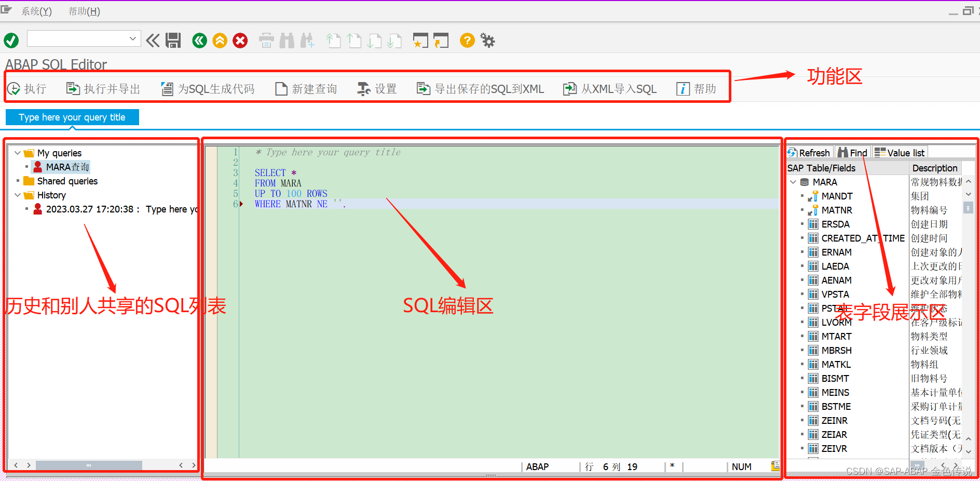Image resolution: width=980 pixels, height=481 pixels.
Task: Click the orange Exit icon
Action: 220,41
